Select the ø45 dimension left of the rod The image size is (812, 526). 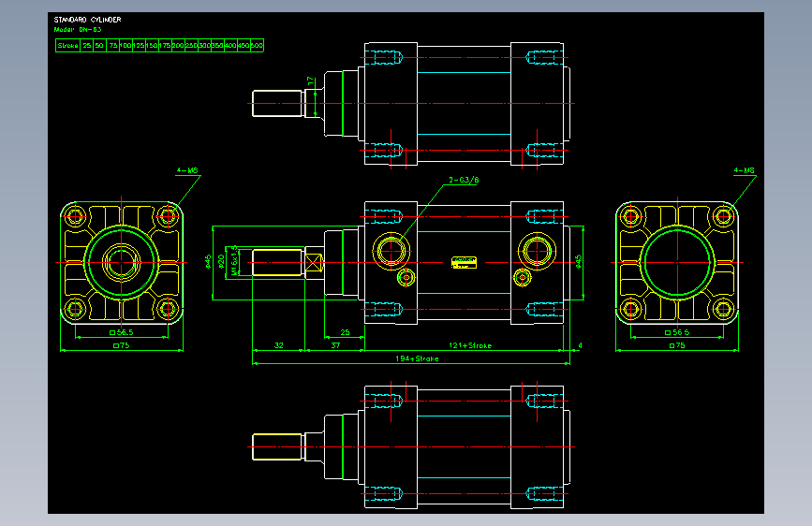tap(208, 261)
